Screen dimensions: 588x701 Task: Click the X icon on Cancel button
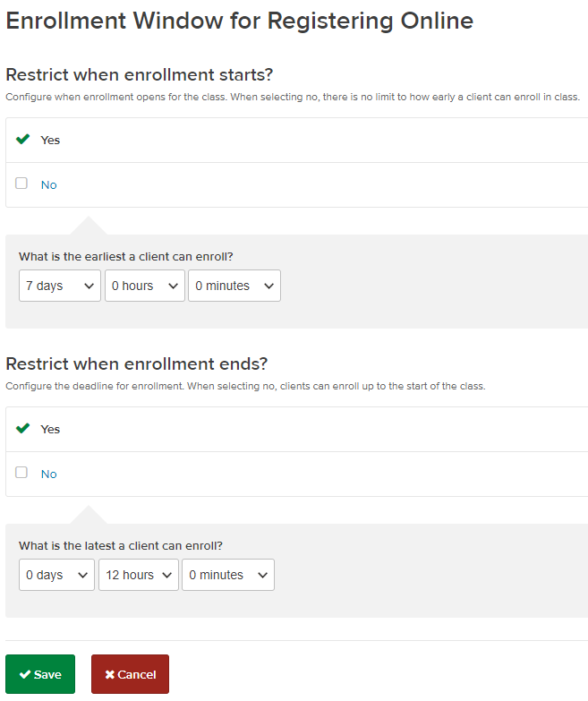point(109,675)
